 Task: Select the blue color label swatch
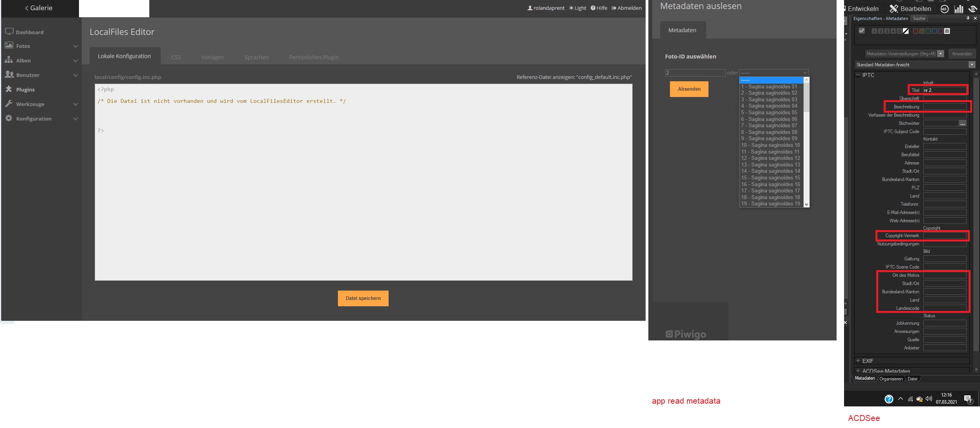tap(934, 31)
